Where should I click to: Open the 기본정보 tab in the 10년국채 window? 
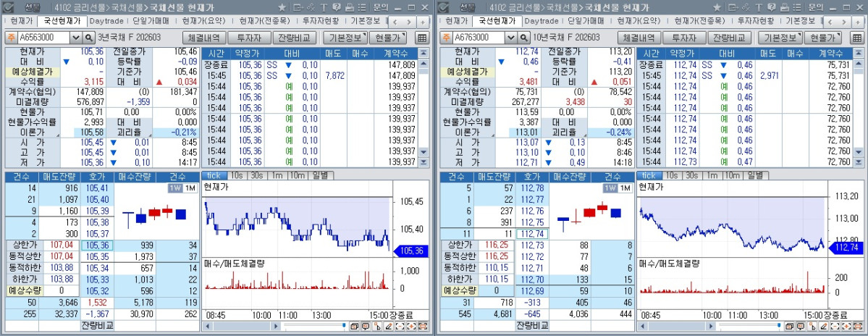pyautogui.click(x=800, y=21)
